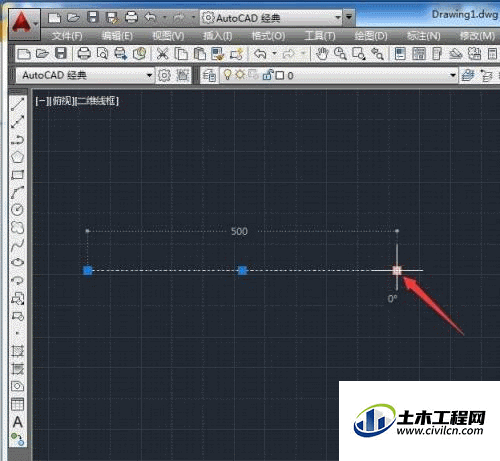Open the 工具(T) menu
The image size is (500, 461).
[x=320, y=36]
